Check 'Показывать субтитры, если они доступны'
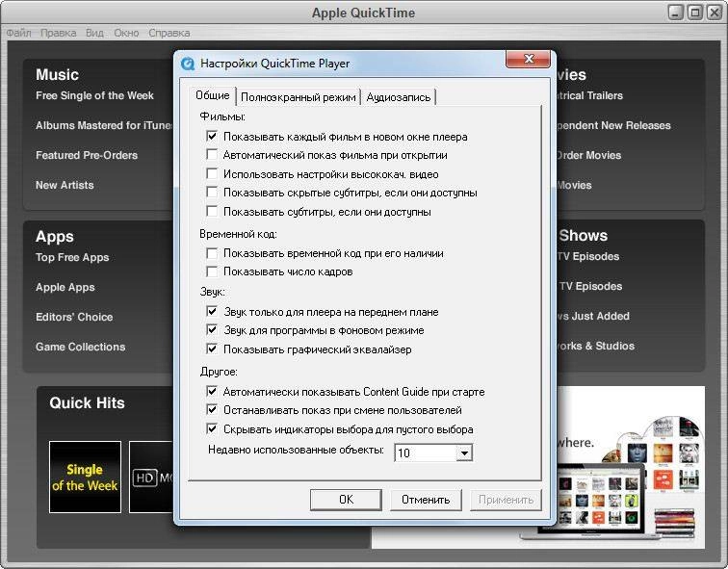Screen dimensions: 728x569 [212, 211]
